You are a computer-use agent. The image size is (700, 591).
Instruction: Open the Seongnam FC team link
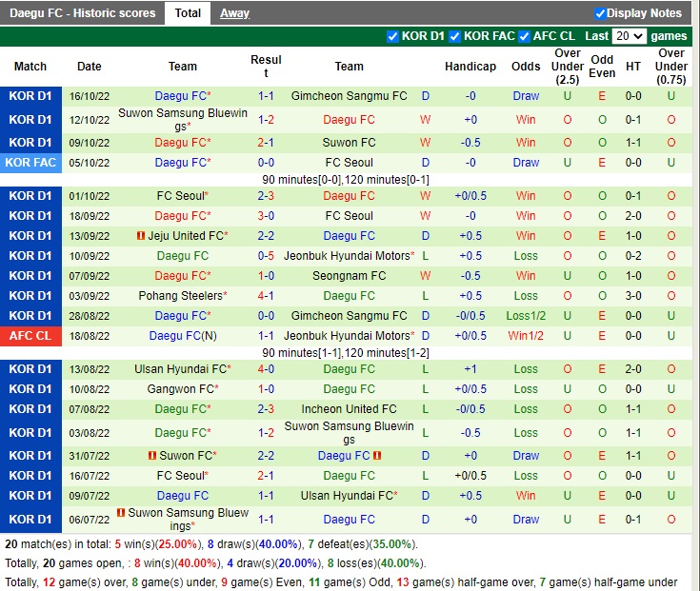(x=349, y=276)
